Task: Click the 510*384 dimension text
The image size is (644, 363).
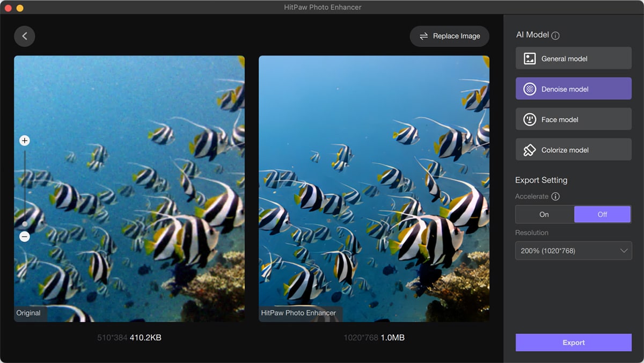Action: coord(112,338)
